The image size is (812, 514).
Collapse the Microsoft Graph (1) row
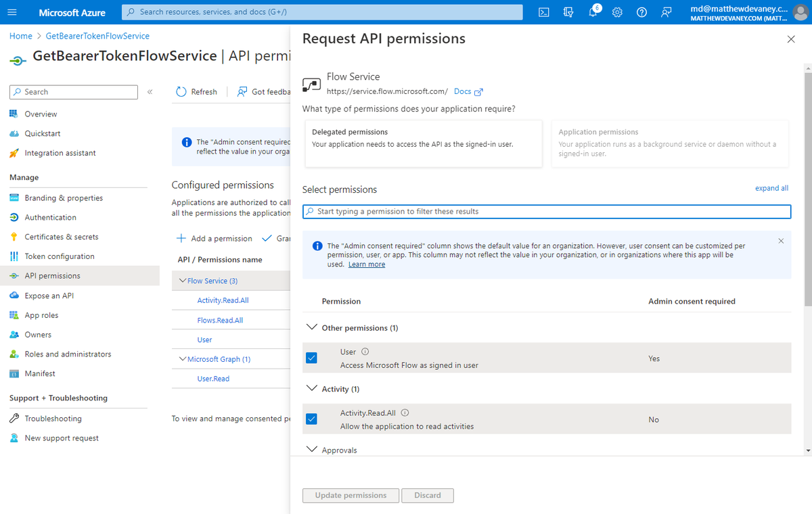(x=182, y=359)
